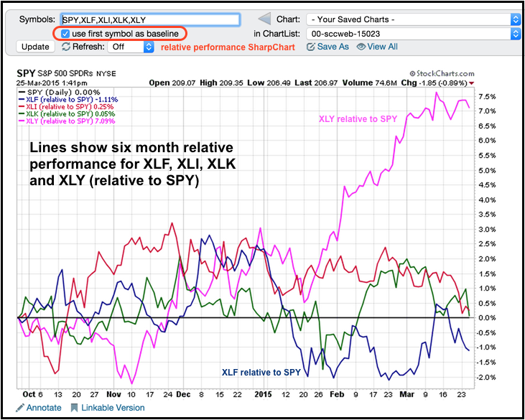Screen dimensions: 525x420
Task: Click the Dec label on the x-axis
Action: (x=183, y=394)
